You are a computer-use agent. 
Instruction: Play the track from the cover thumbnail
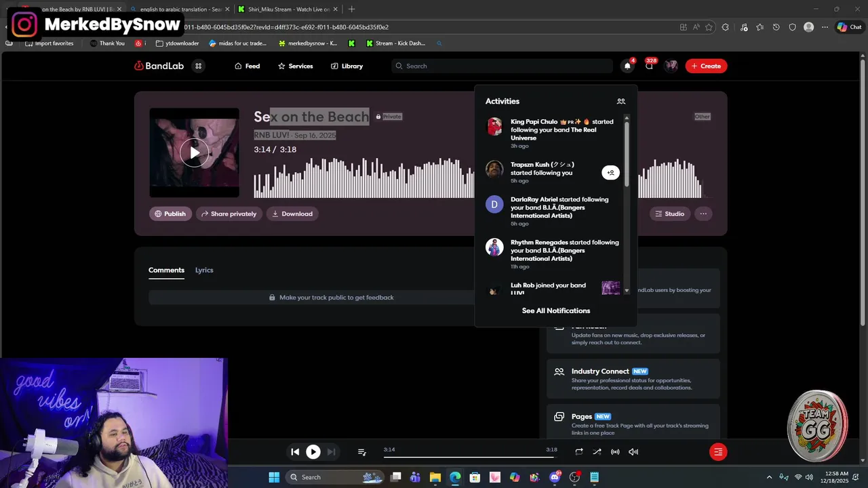[195, 153]
